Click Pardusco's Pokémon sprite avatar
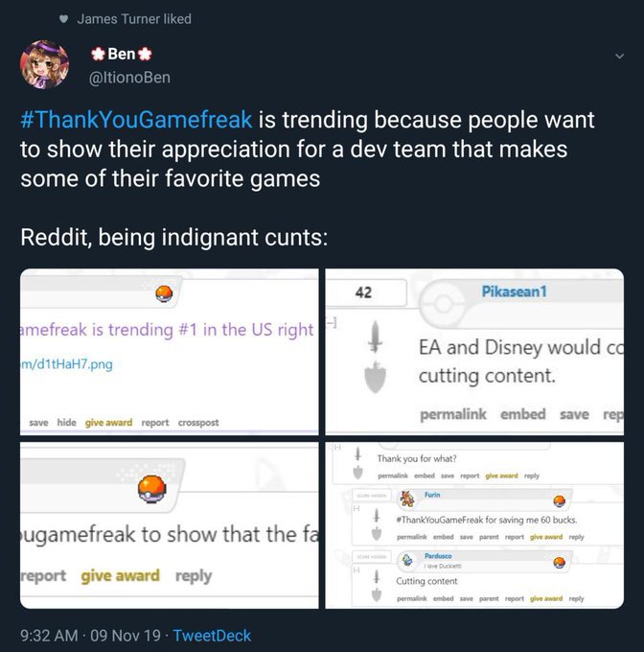 point(406,561)
